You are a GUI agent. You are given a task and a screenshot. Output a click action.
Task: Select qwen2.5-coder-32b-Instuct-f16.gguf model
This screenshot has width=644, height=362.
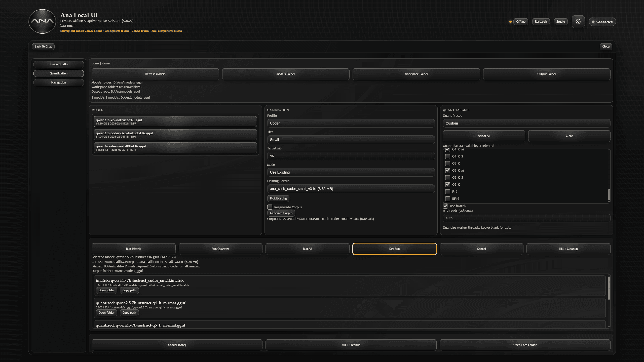click(175, 135)
